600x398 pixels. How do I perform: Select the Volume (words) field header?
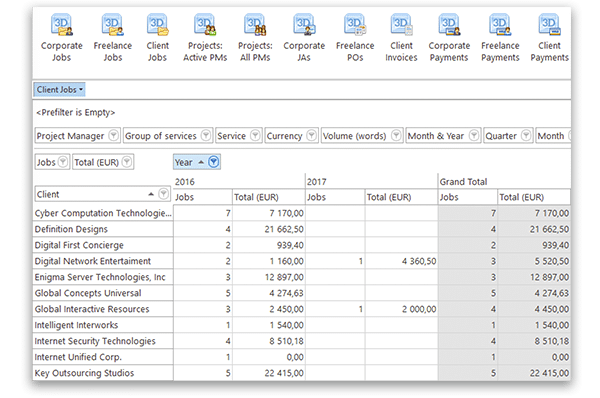362,135
